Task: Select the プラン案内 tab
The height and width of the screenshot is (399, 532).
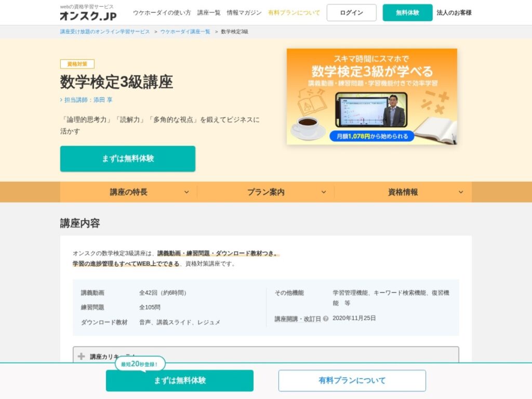Action: coord(265,192)
